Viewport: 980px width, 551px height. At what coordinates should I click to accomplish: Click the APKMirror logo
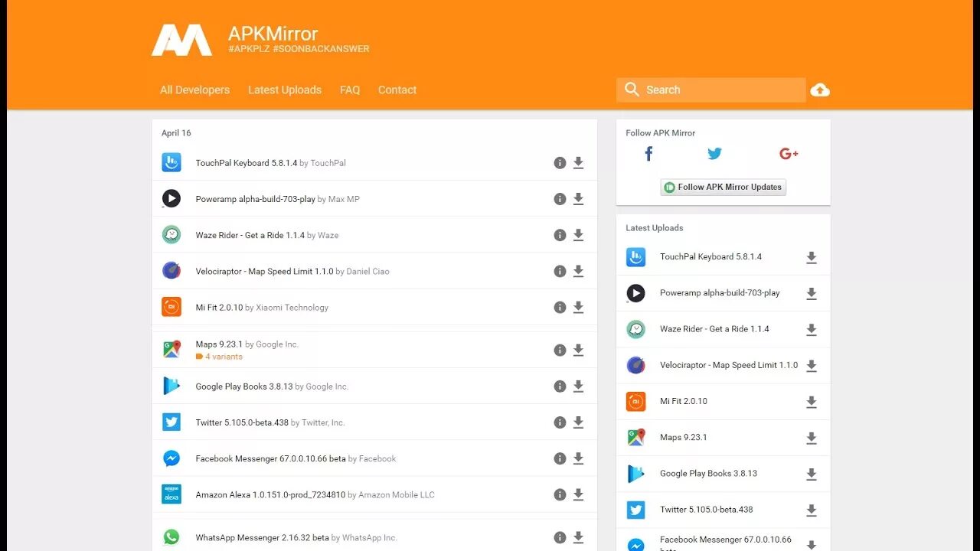click(x=181, y=40)
